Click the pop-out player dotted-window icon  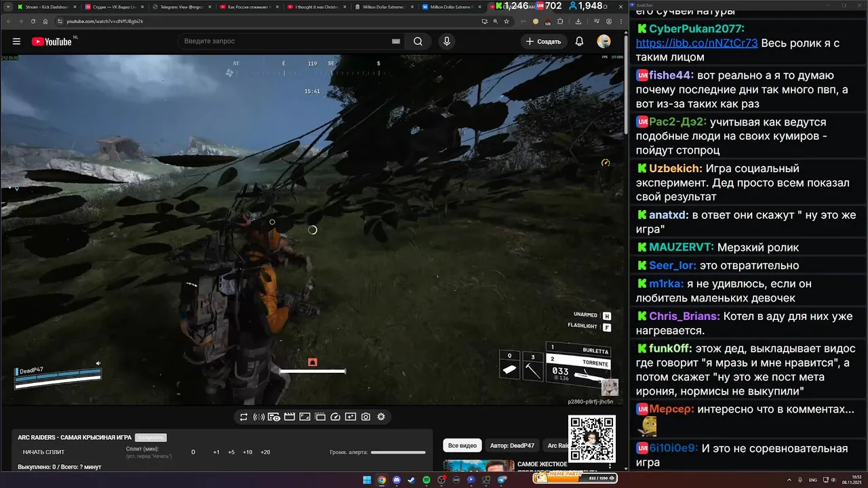(320, 417)
